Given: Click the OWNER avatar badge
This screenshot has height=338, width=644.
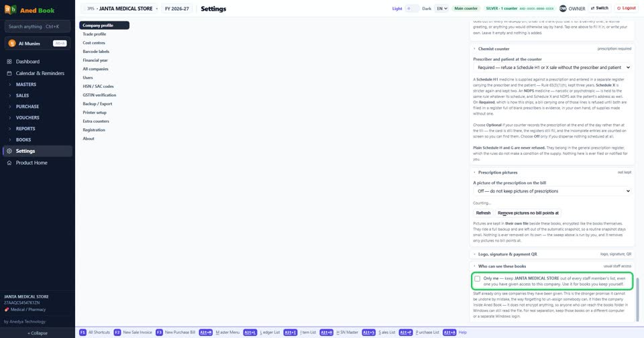Looking at the screenshot, I should 563,9.
